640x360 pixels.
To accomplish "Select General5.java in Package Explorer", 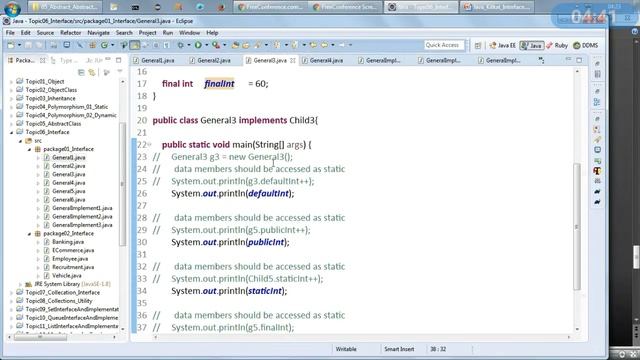I will [x=69, y=191].
